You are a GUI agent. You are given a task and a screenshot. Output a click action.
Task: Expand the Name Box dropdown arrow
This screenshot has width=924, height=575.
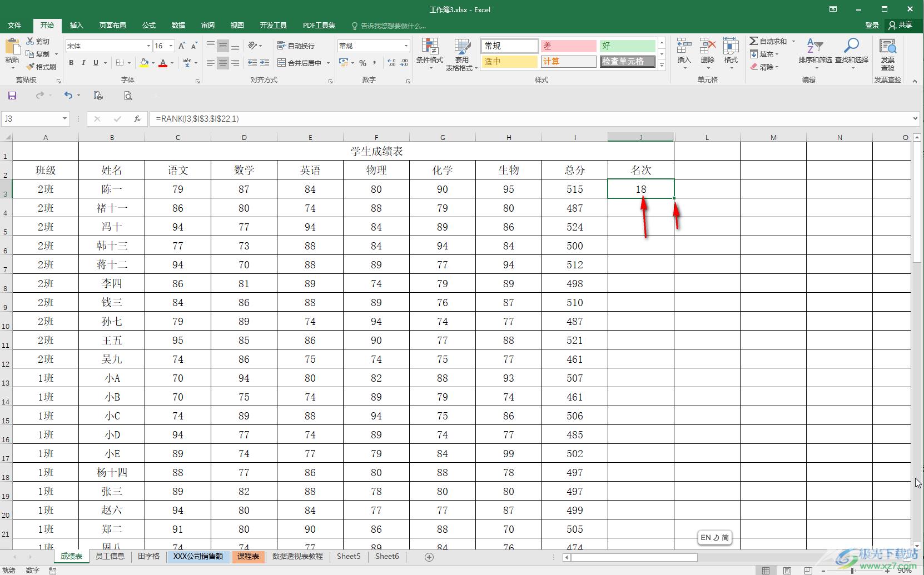[64, 118]
